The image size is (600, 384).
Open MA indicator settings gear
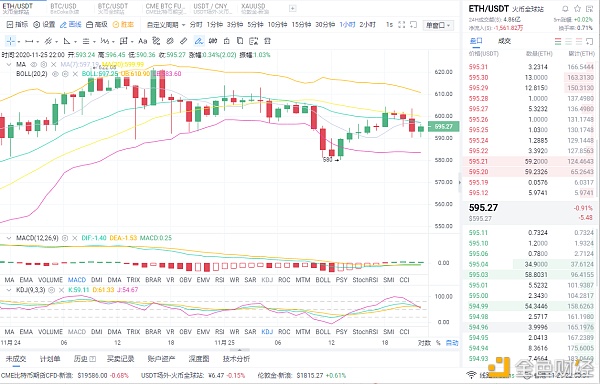[x=44, y=65]
